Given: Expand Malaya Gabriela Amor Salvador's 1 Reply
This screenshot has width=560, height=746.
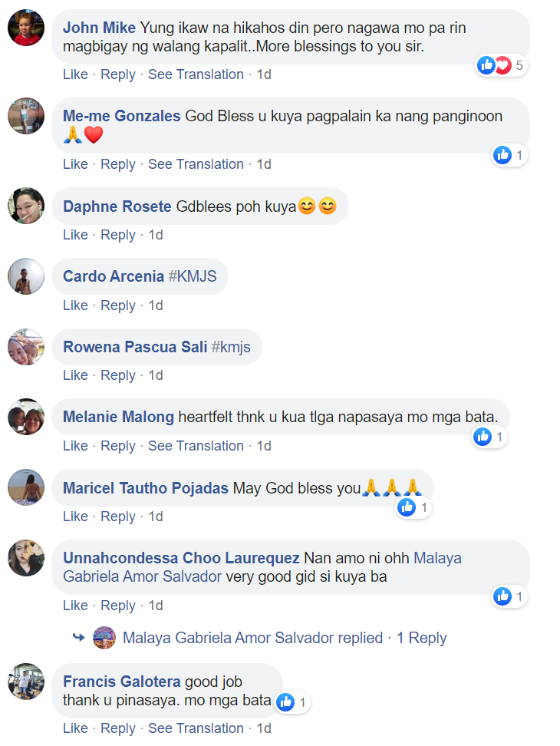Looking at the screenshot, I should (x=422, y=638).
